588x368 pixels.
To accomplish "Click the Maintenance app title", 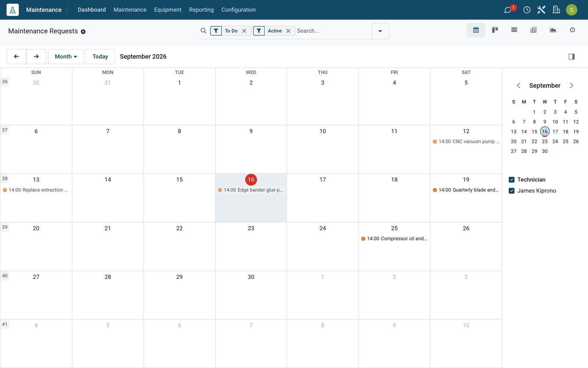I will point(44,10).
